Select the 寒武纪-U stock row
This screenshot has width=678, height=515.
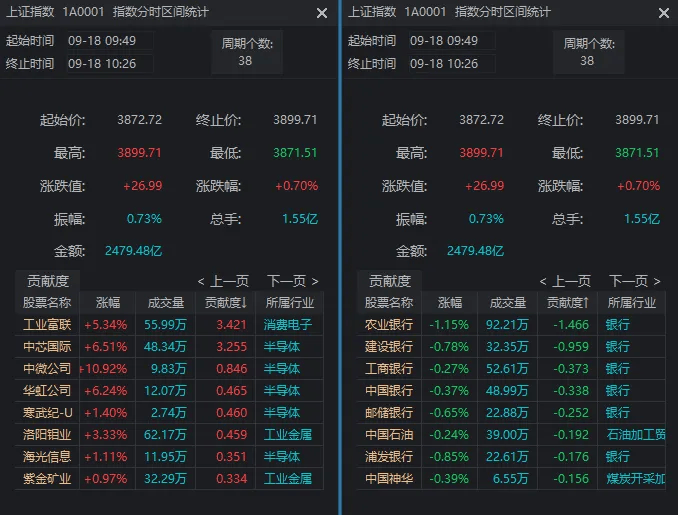pos(48,412)
